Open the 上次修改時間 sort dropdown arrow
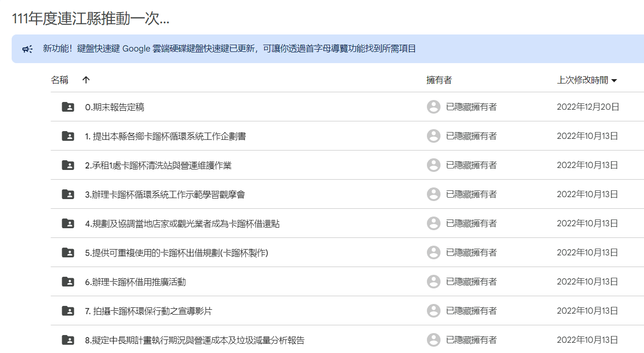This screenshot has height=353, width=644. [x=614, y=81]
